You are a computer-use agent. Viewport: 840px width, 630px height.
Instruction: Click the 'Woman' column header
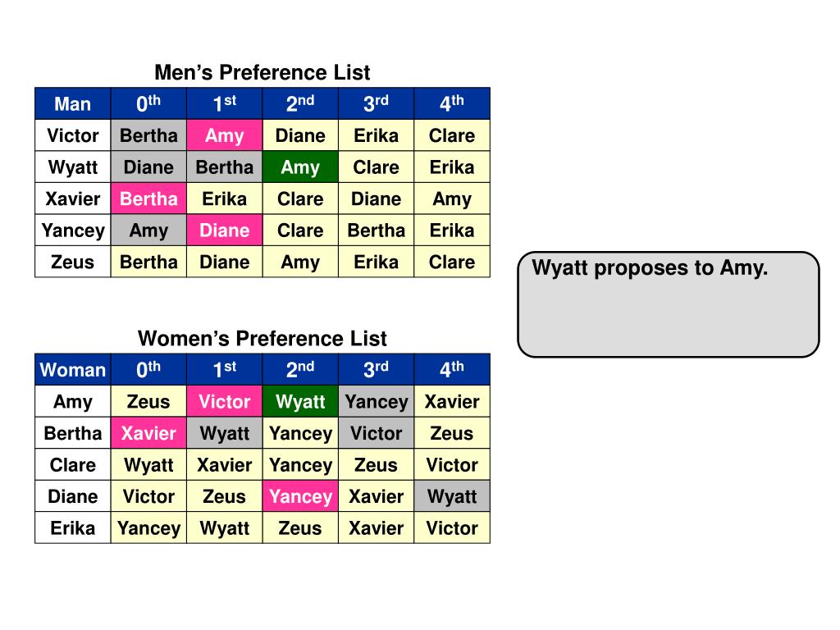[x=73, y=370]
